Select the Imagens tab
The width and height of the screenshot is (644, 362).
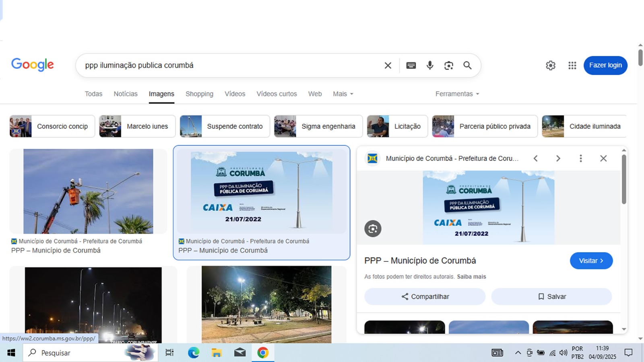coord(161,94)
